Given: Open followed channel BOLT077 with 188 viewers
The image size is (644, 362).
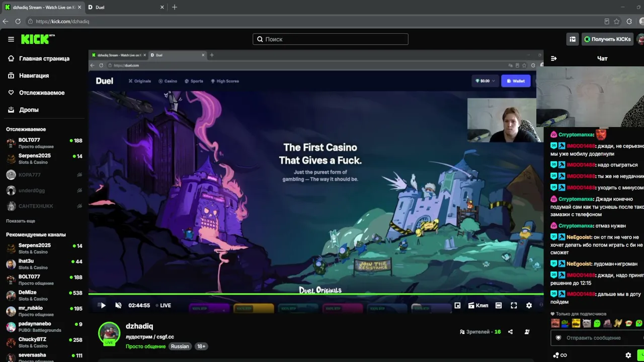Looking at the screenshot, I should (x=44, y=143).
